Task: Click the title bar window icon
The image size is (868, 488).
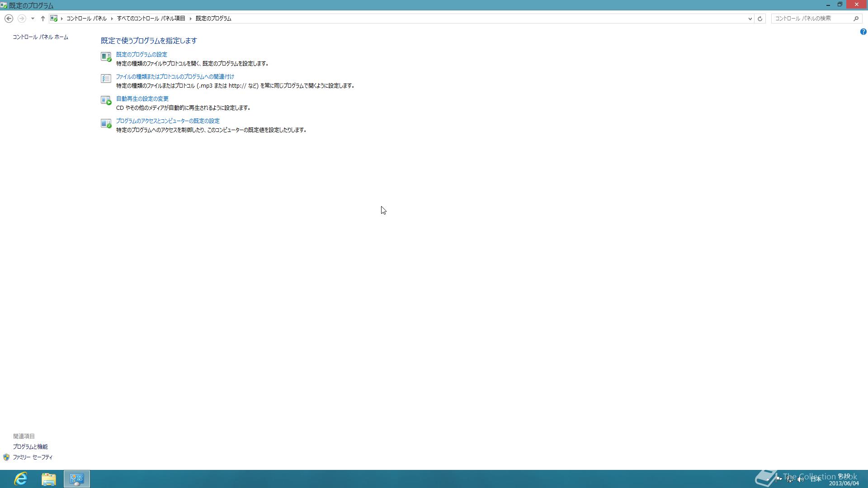Action: point(4,5)
